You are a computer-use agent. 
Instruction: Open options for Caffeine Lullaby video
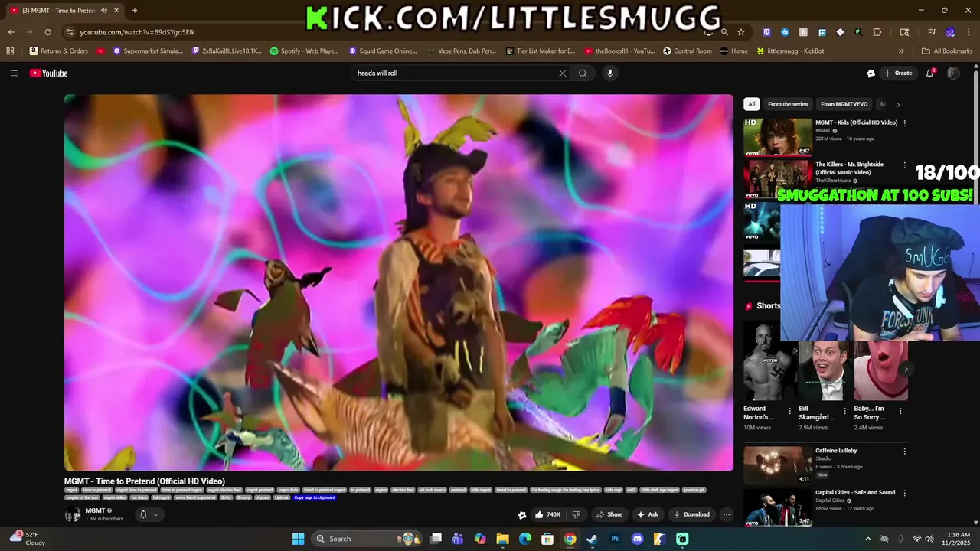(904, 452)
